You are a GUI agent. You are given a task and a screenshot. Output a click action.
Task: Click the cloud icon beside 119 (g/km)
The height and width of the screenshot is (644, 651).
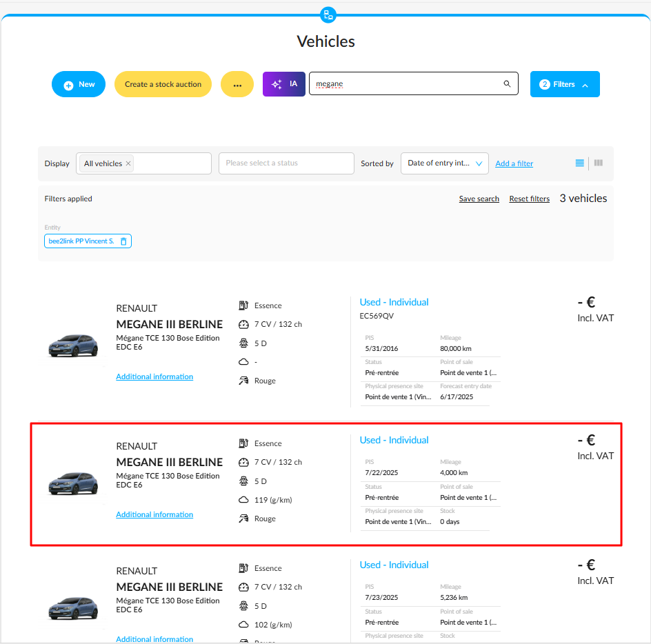243,500
